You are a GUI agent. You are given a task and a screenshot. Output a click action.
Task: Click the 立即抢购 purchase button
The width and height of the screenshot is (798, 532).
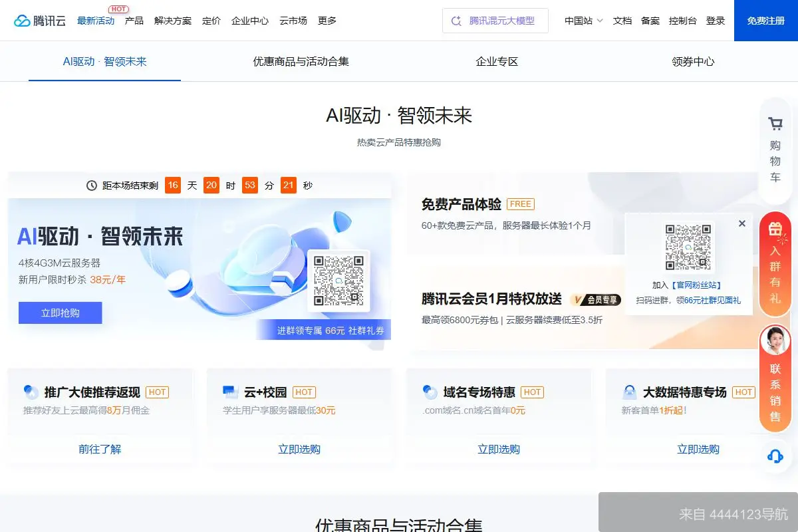60,313
